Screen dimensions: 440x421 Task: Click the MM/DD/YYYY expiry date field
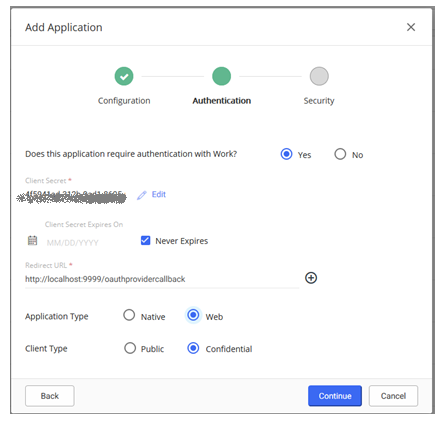(73, 243)
